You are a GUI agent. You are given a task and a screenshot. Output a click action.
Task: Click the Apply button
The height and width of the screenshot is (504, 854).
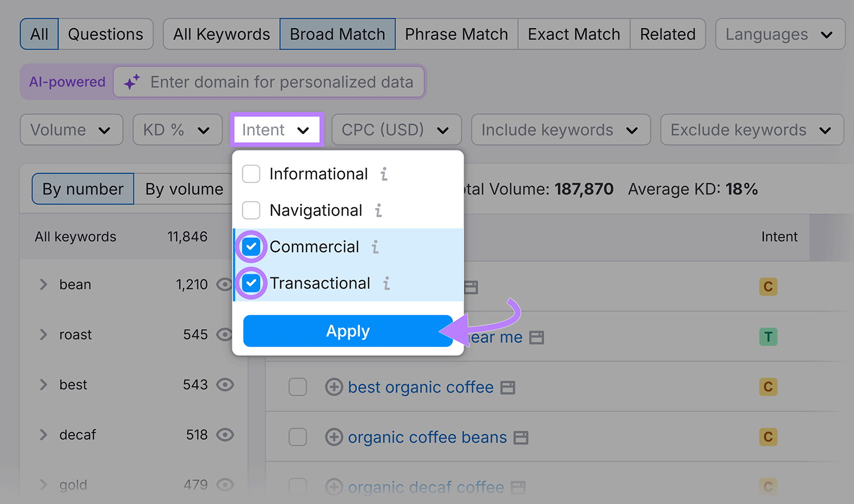347,331
